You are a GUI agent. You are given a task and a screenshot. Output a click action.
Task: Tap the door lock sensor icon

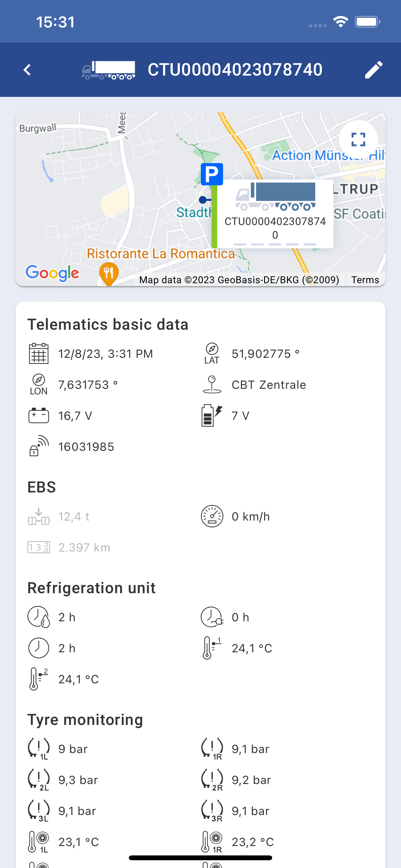point(39,446)
